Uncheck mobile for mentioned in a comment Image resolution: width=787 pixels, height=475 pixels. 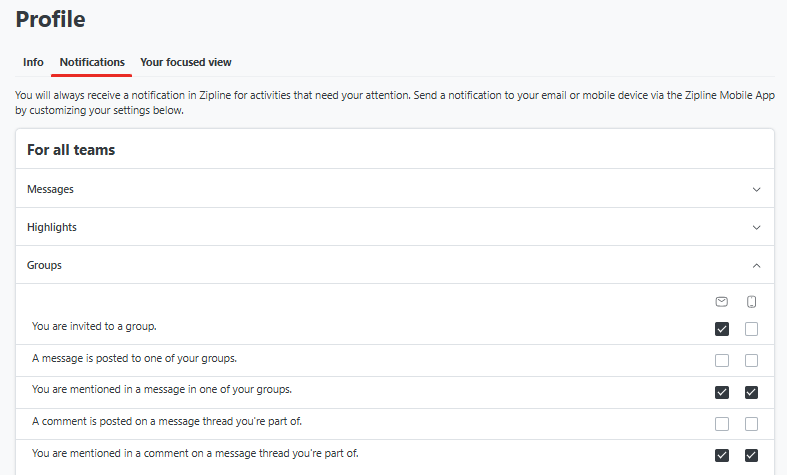tap(751, 455)
